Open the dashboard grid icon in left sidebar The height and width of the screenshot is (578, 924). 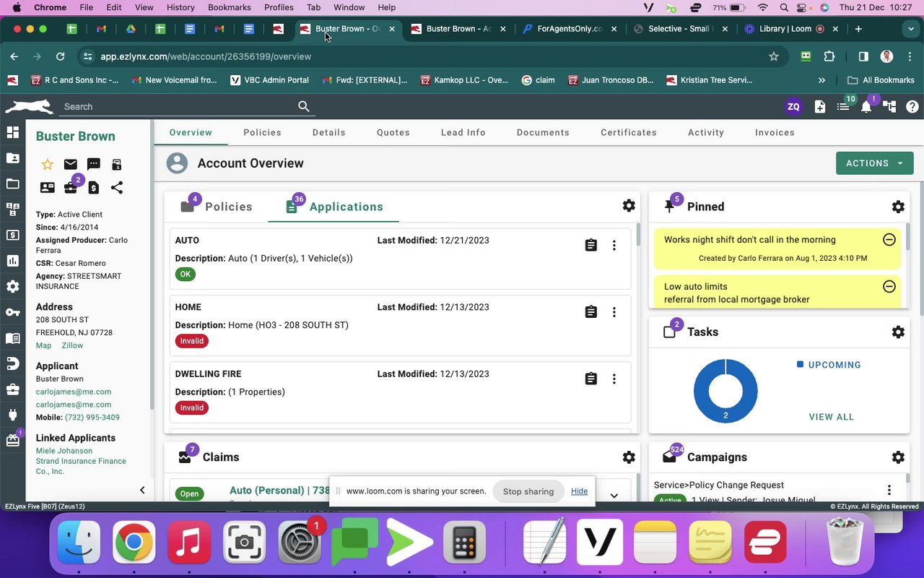[12, 132]
